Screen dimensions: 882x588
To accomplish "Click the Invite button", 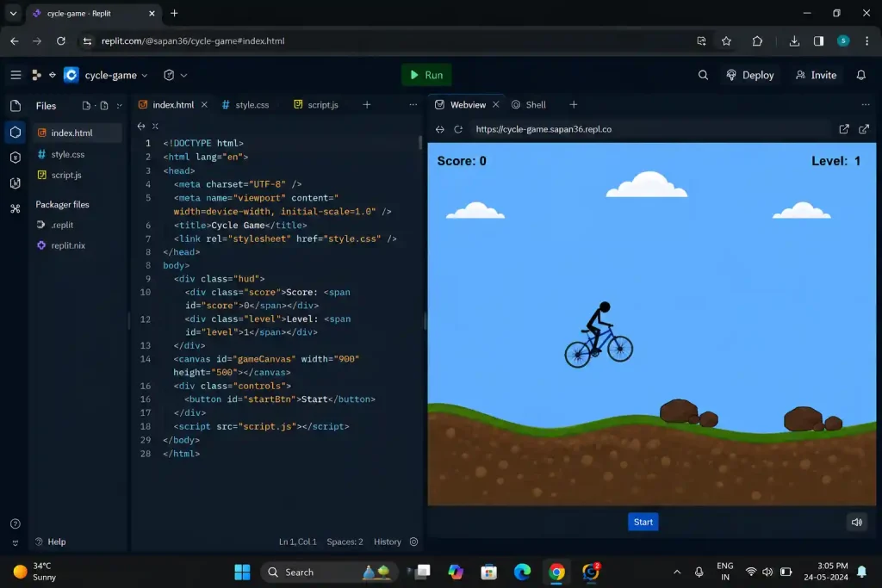I will coord(817,75).
